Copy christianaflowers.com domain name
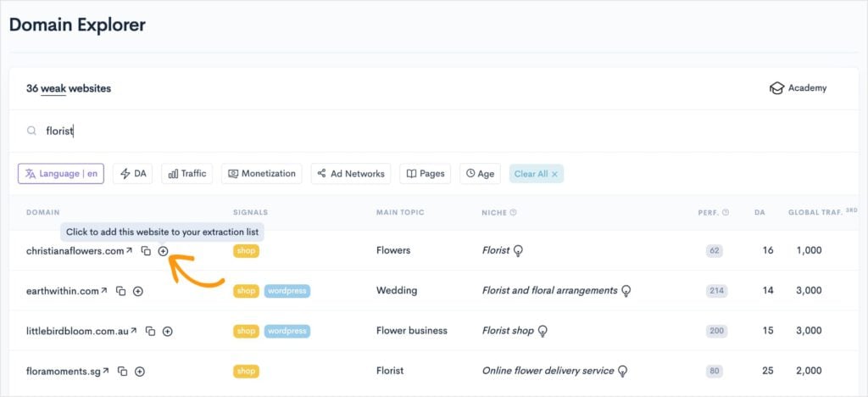868x397 pixels. coord(147,251)
